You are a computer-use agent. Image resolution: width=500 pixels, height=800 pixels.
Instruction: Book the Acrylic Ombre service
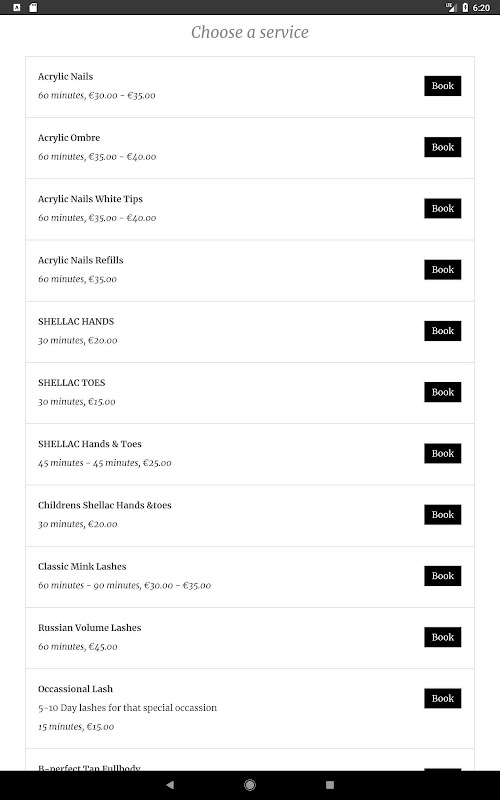[x=442, y=147]
